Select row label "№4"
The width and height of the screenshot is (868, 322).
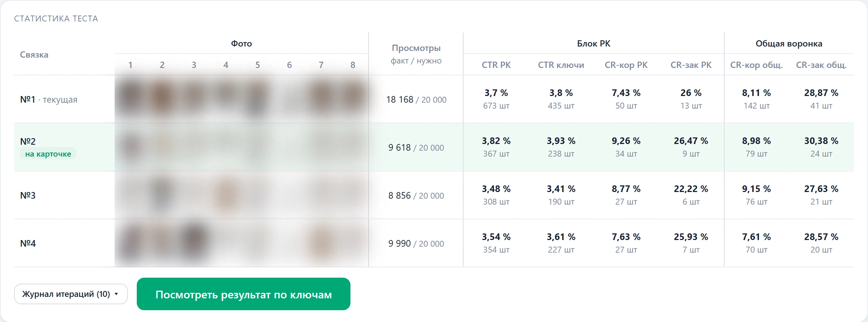(x=28, y=243)
